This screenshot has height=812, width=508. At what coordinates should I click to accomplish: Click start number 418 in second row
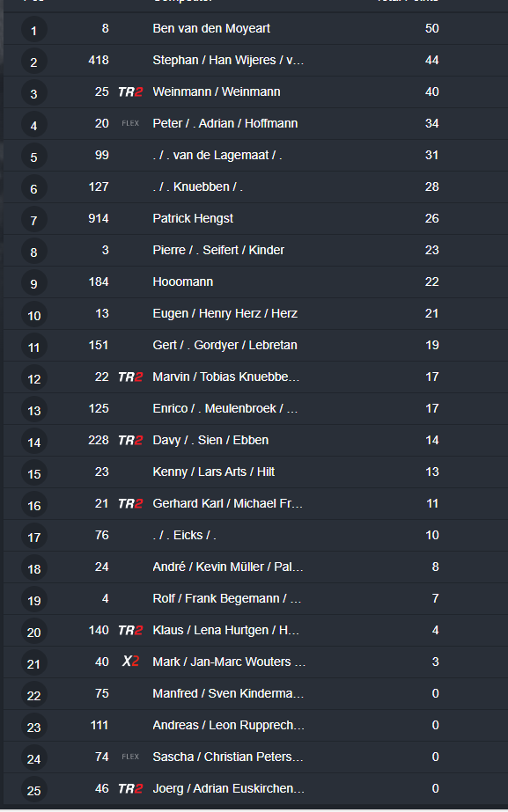[x=99, y=60]
